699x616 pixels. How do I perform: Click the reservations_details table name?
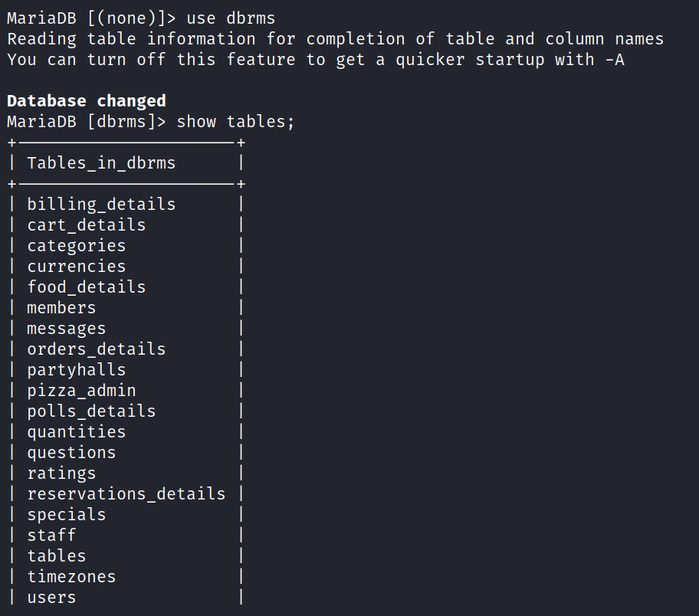click(x=126, y=494)
